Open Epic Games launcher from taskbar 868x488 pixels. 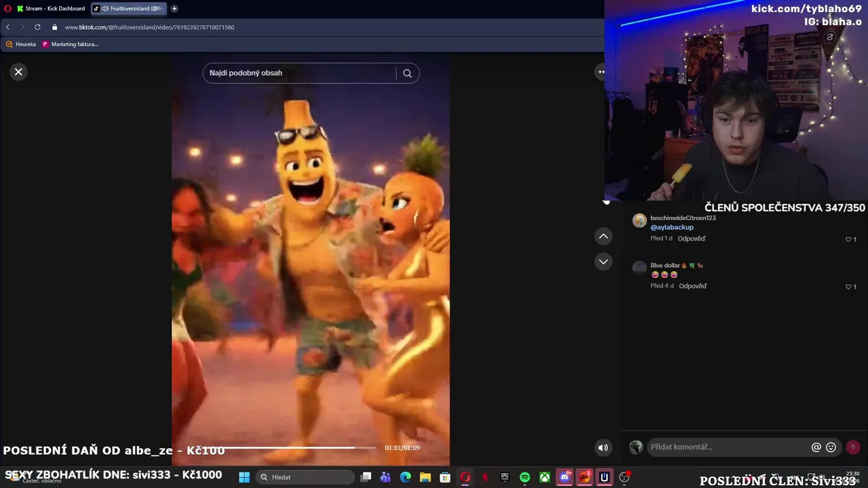click(x=505, y=477)
